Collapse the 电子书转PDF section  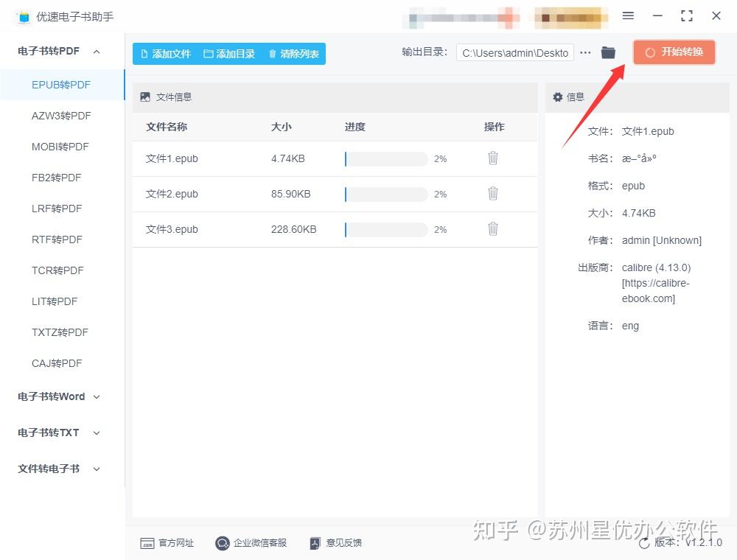tap(59, 51)
